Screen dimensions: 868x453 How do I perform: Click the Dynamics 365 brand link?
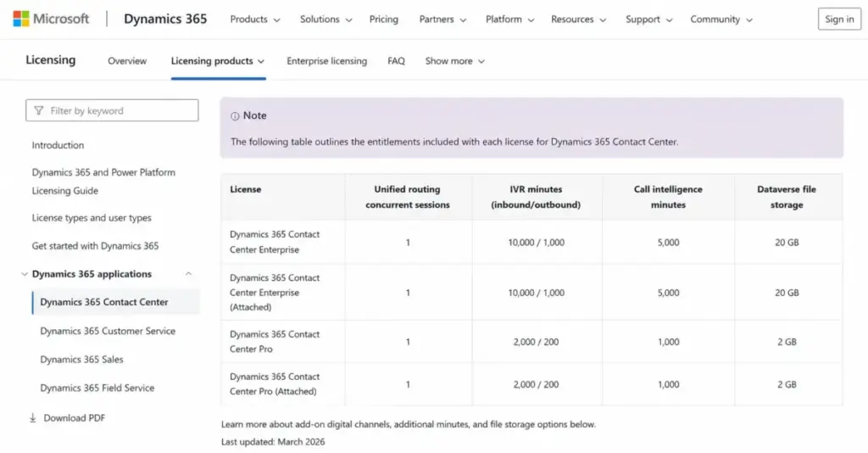(165, 19)
